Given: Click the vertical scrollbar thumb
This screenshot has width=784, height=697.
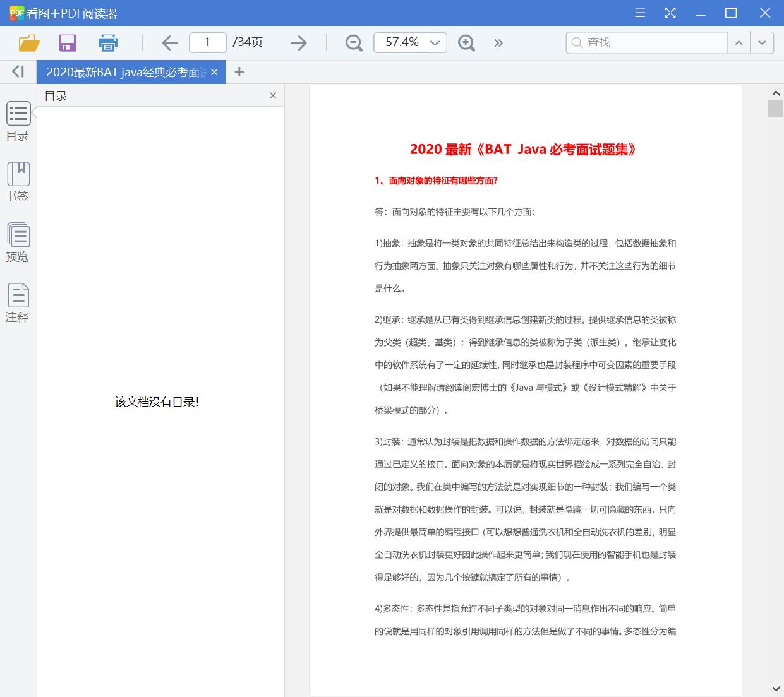Looking at the screenshot, I should click(x=776, y=108).
